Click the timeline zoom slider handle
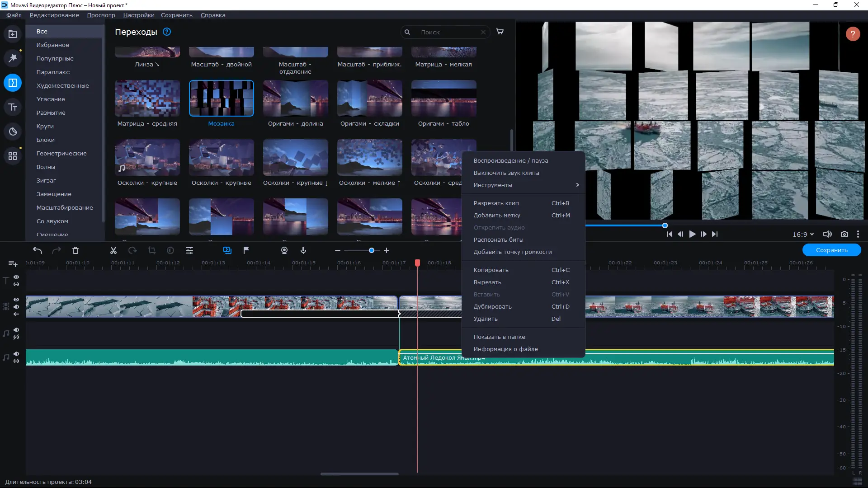The image size is (868, 488). (372, 250)
